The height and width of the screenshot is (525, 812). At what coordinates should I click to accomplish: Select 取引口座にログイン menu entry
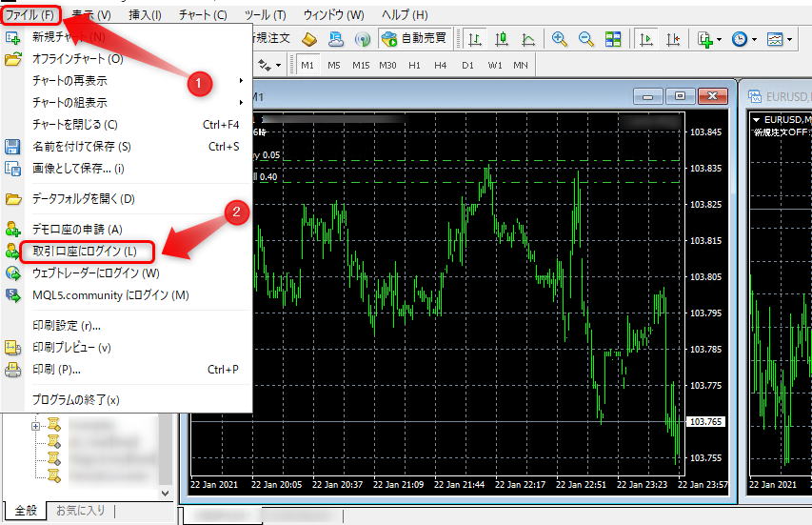click(x=85, y=252)
